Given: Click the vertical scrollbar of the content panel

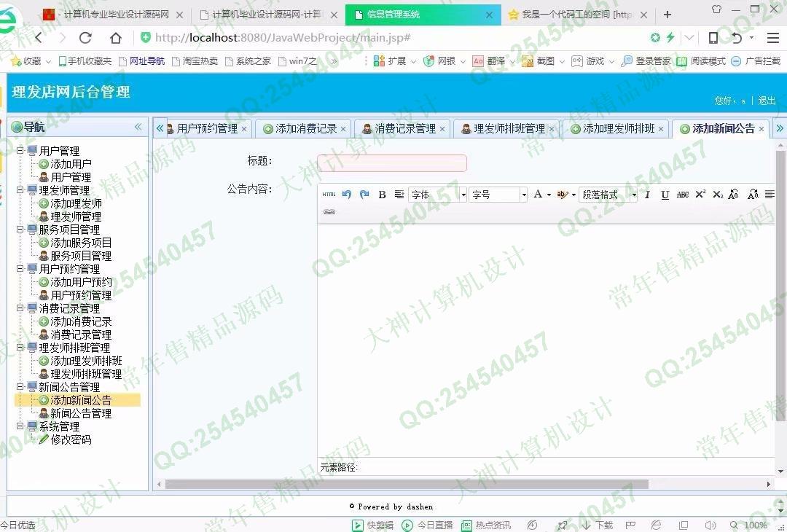Looking at the screenshot, I should coord(780,286).
